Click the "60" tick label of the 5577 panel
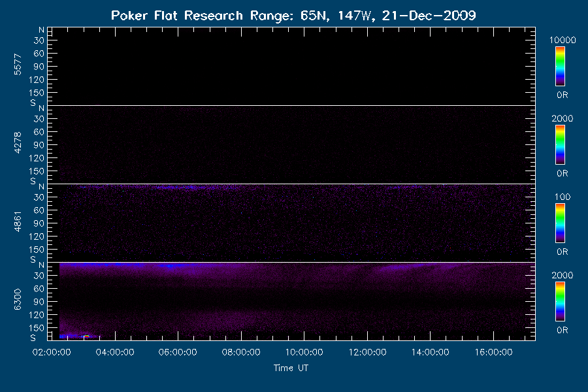 (x=39, y=54)
